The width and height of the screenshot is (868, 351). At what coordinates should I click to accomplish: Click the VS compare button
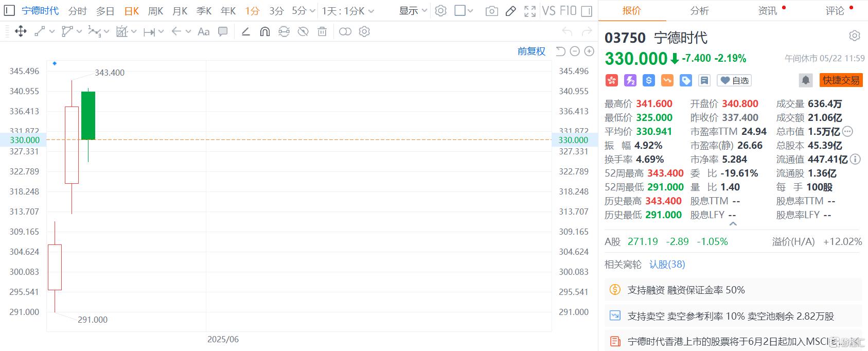(548, 11)
